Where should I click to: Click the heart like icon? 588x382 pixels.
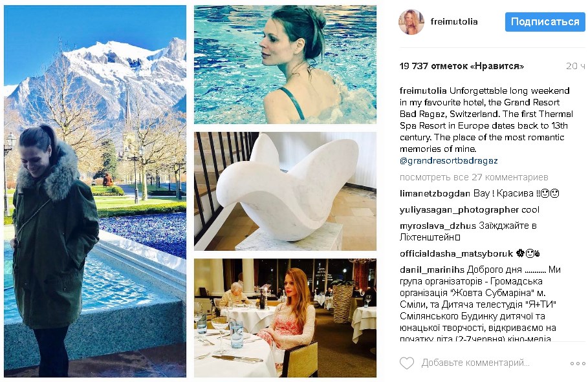pyautogui.click(x=407, y=363)
